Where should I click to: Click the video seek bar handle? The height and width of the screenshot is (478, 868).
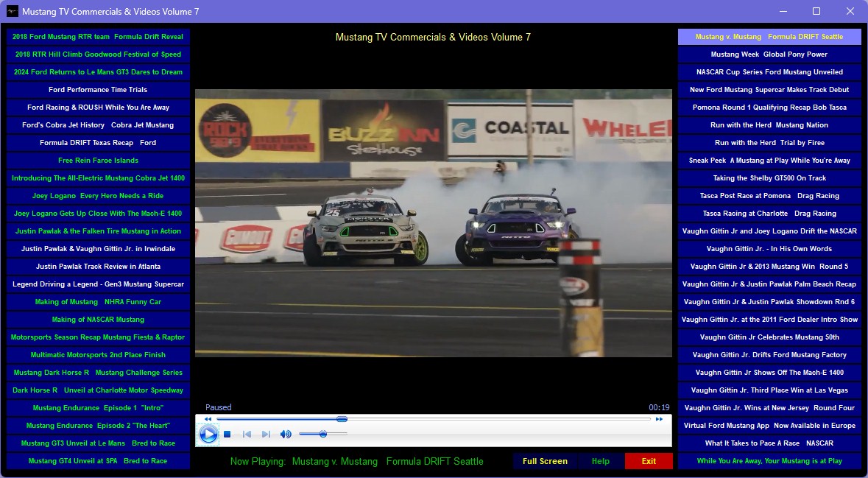(x=342, y=419)
